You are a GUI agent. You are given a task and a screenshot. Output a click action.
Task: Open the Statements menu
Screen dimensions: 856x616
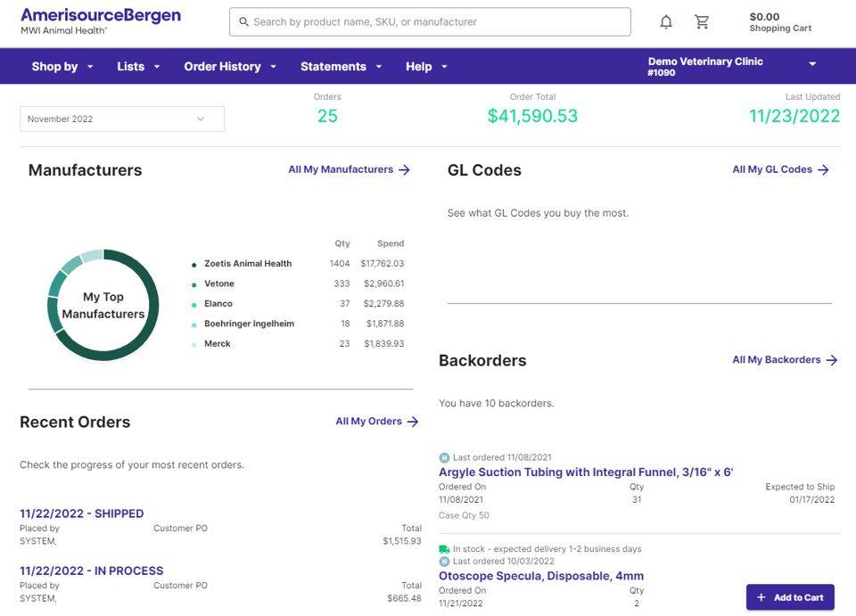341,67
